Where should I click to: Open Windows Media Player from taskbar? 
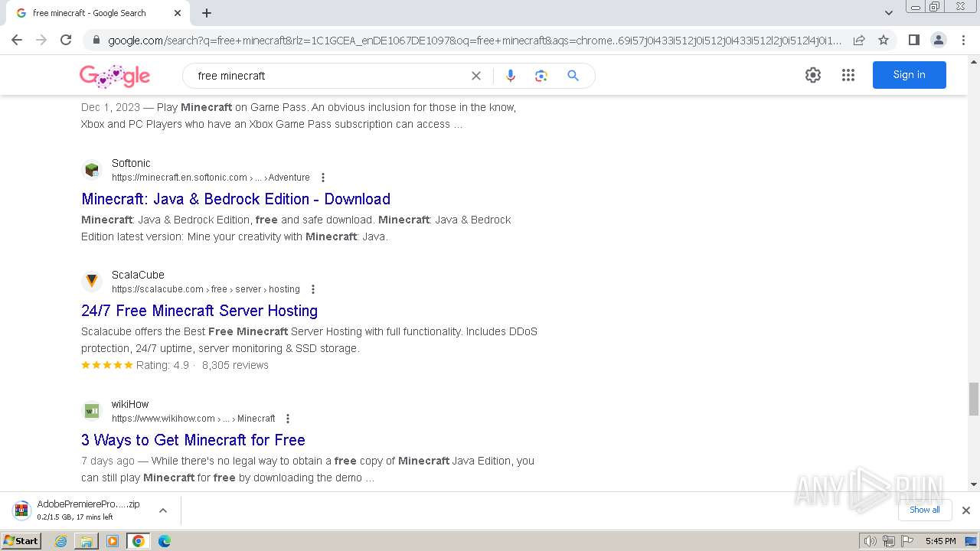point(113,541)
